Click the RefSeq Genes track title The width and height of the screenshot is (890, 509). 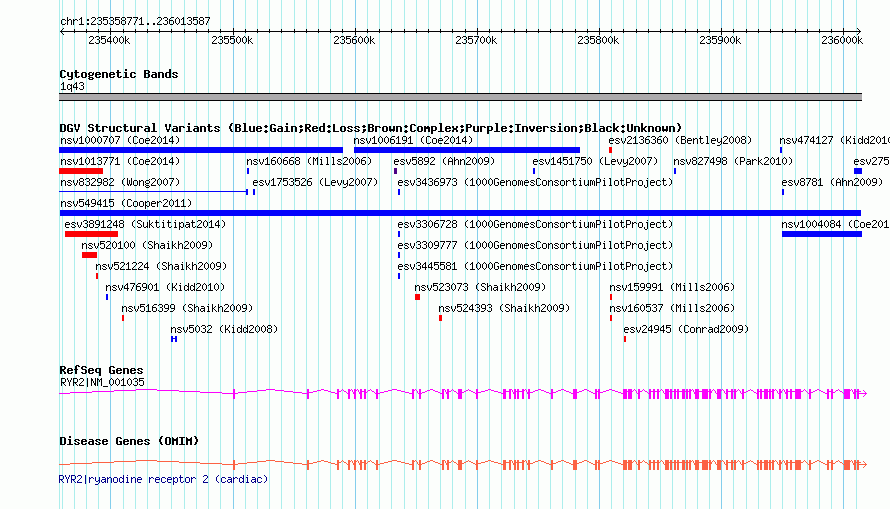point(101,370)
